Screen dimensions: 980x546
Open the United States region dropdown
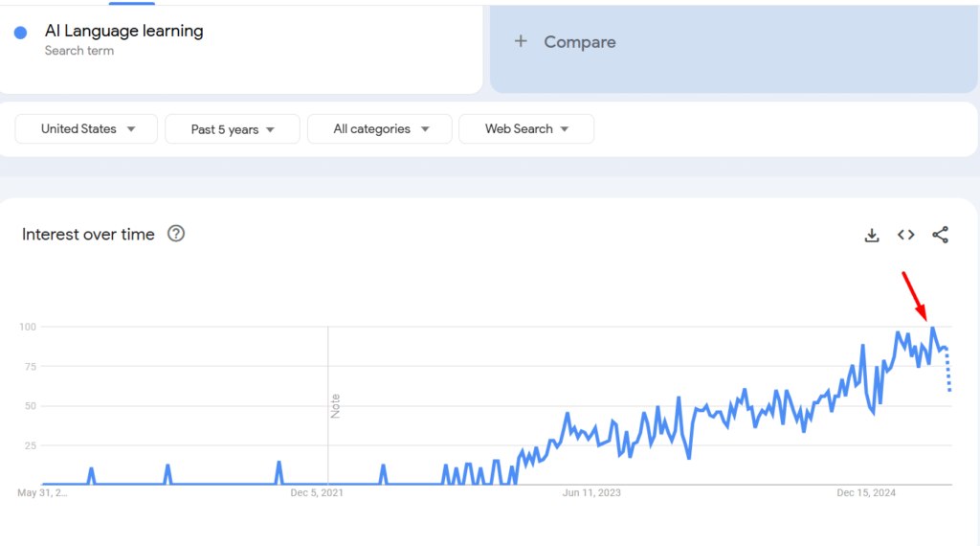coord(86,129)
